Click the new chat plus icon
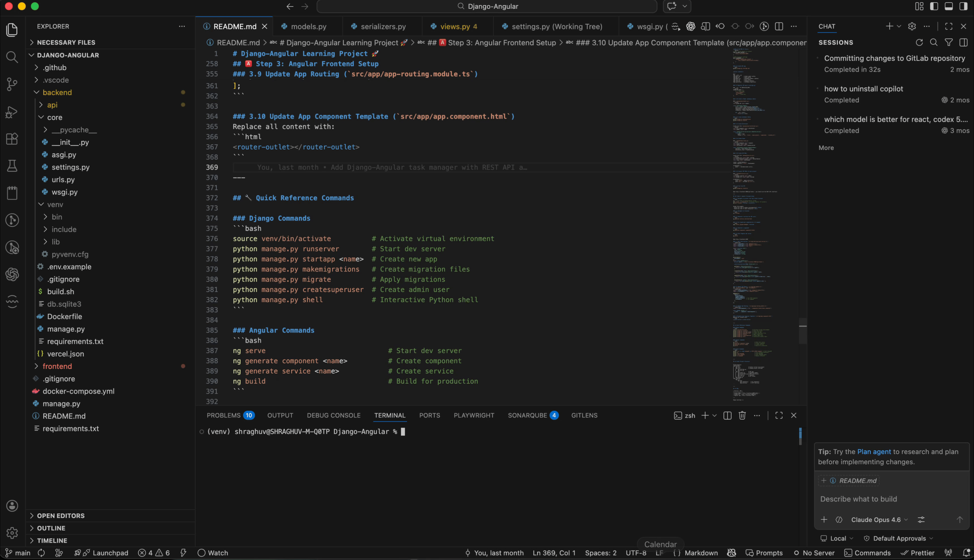This screenshot has height=560, width=974. 889,26
